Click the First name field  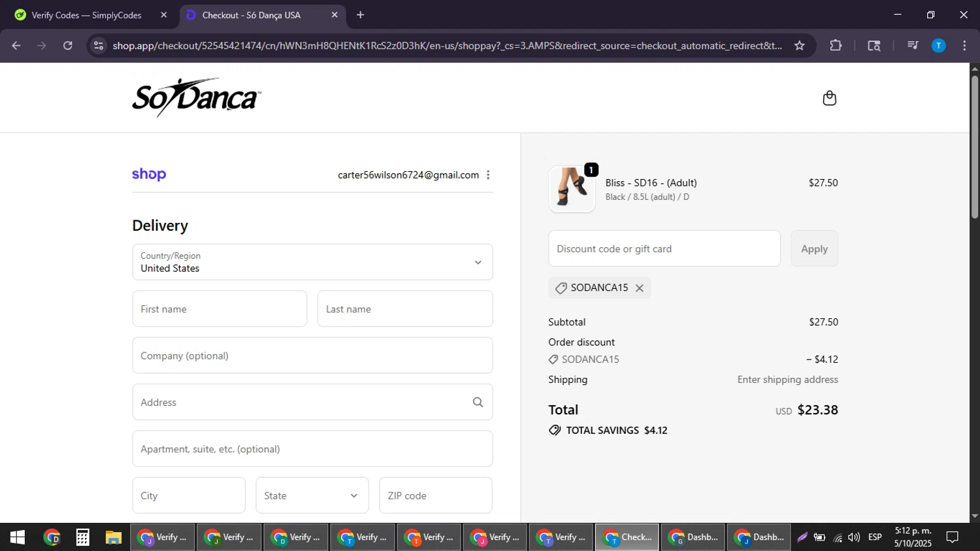[x=220, y=309]
